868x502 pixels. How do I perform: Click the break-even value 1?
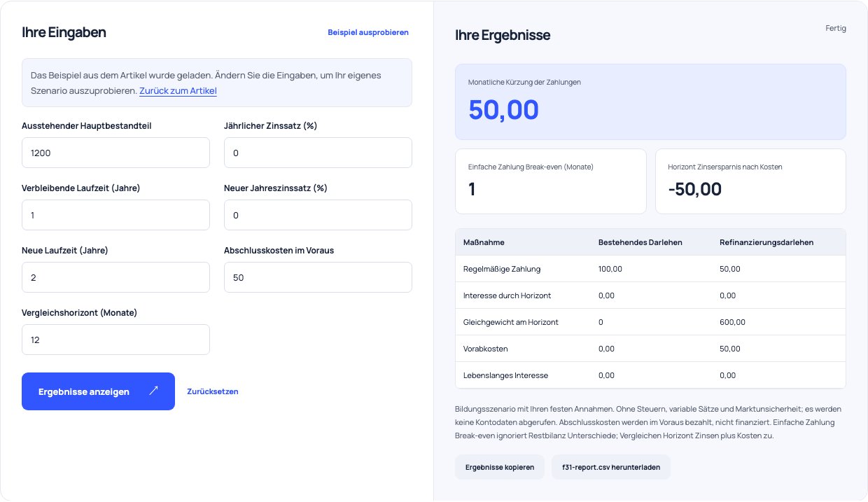click(x=472, y=189)
